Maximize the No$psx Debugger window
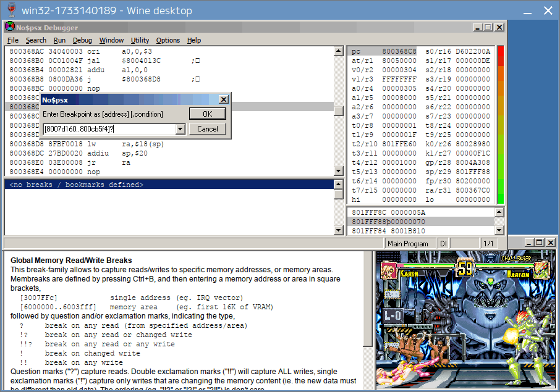560x392 pixels. [488, 27]
